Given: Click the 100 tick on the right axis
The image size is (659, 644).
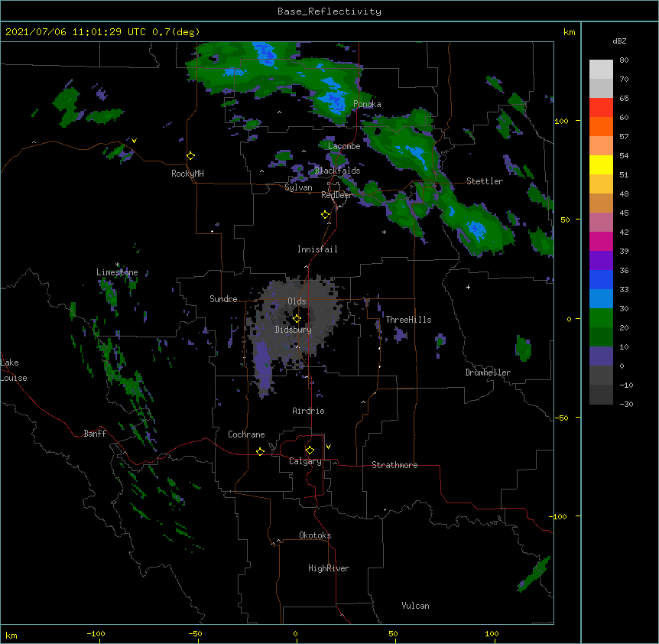Looking at the screenshot, I should tap(561, 121).
